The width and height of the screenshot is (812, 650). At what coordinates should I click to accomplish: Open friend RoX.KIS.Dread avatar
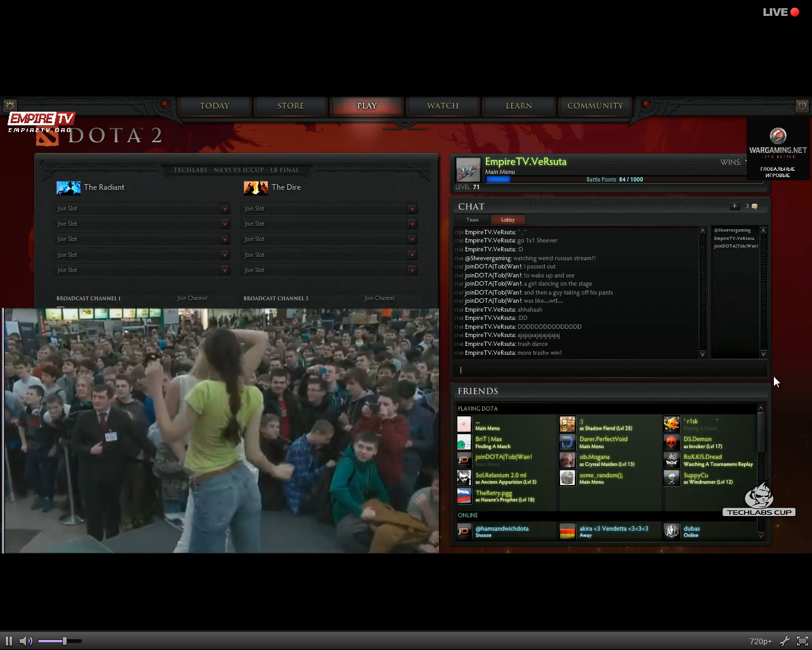(671, 460)
